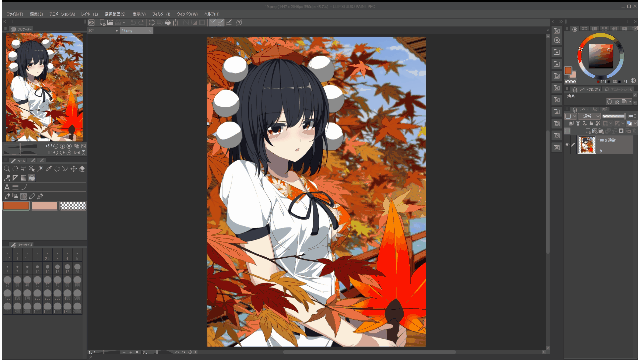Image resolution: width=640 pixels, height=360 pixels.
Task: Open the File menu in the menu bar
Action: coord(15,14)
